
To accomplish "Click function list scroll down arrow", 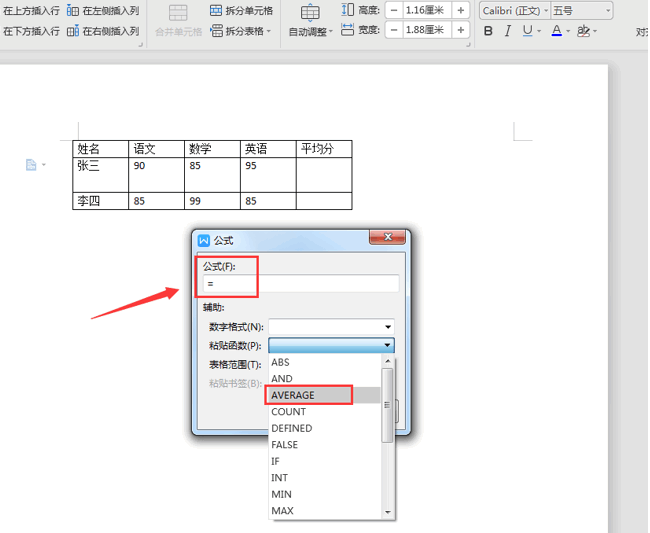I will [388, 512].
